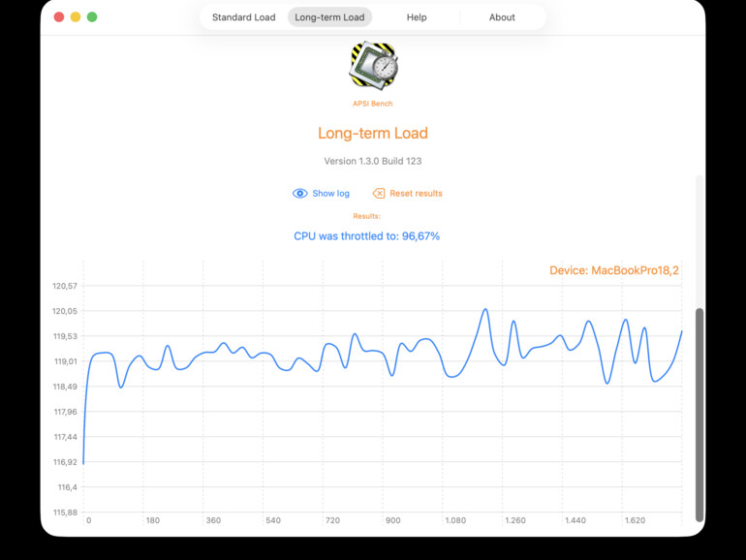Click the APSI Bench app logo icon
746x560 pixels.
click(x=373, y=65)
